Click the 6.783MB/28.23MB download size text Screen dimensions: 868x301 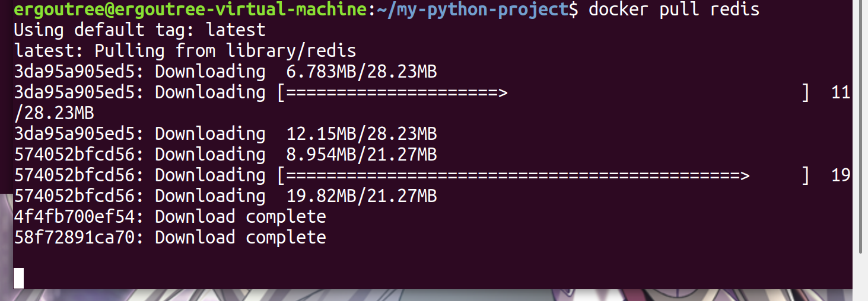361,72
